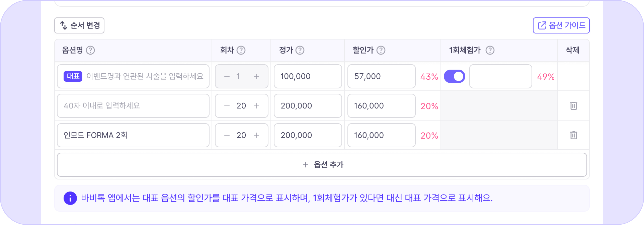Screen dimensions: 644x225
Task: Increase 회차 count in second row
Action: coord(256,106)
